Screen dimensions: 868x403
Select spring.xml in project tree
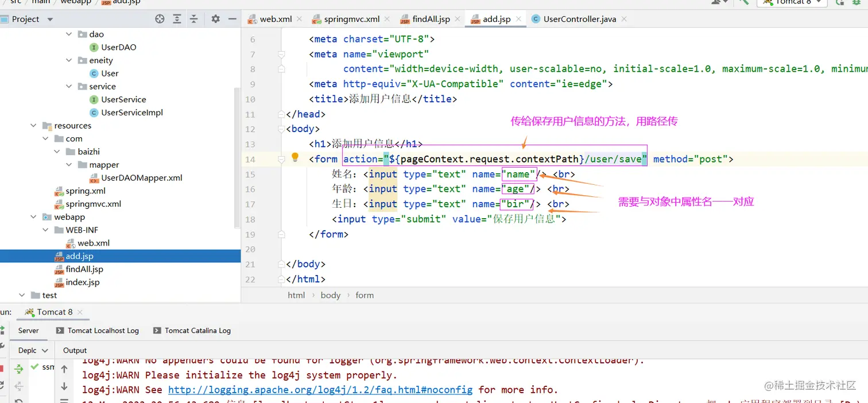(86, 191)
